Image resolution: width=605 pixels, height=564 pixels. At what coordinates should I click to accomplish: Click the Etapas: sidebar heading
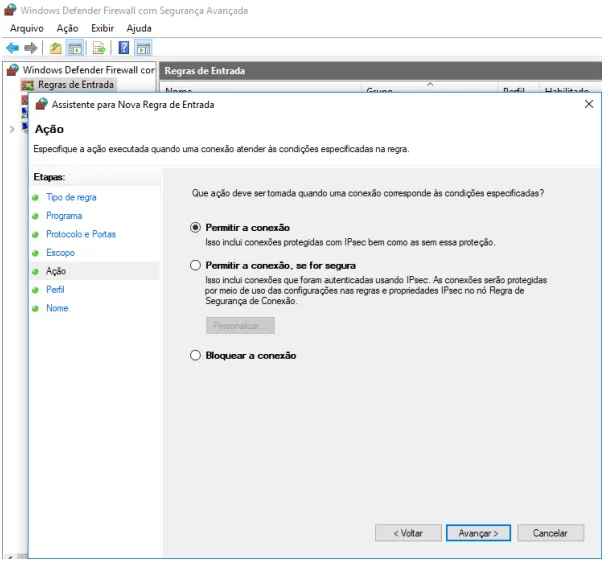49,177
